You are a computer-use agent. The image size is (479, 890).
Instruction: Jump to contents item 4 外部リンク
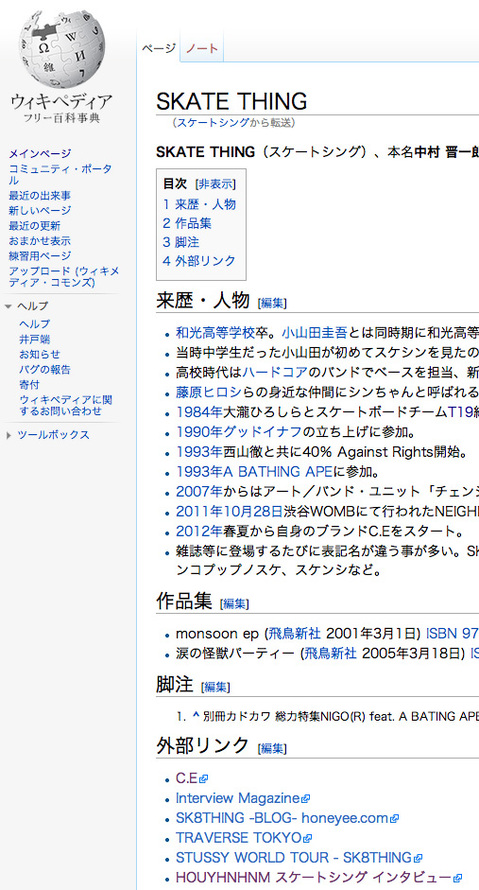pyautogui.click(x=199, y=261)
